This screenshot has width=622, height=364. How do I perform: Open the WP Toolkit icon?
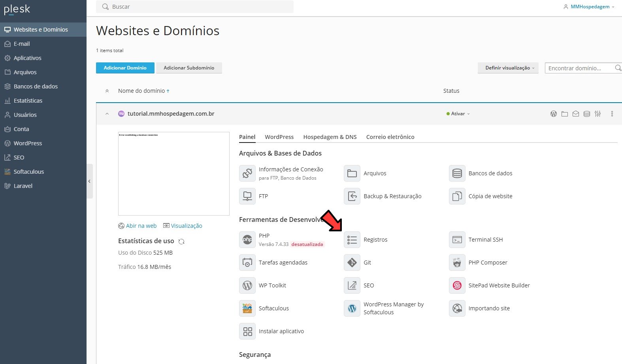[x=247, y=285]
